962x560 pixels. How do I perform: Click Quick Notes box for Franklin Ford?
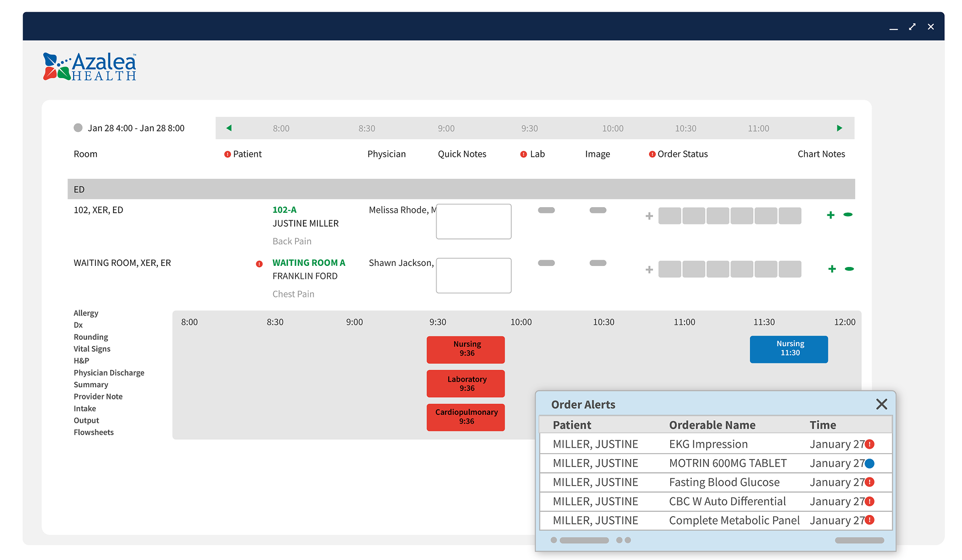[x=474, y=275]
